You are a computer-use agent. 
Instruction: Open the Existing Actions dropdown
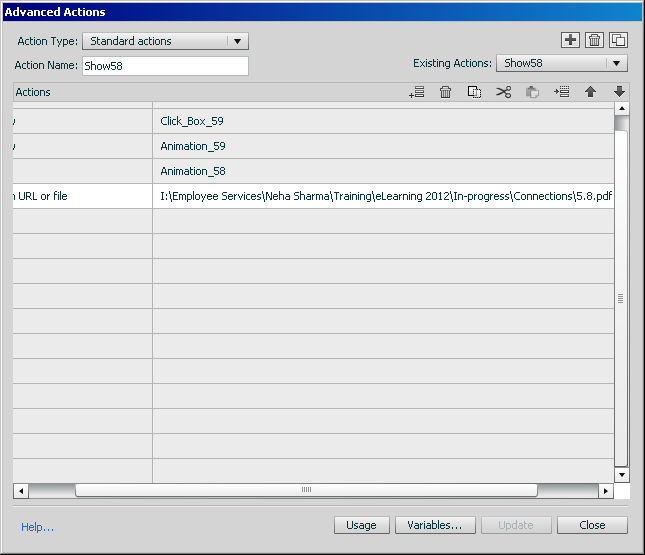pyautogui.click(x=562, y=63)
